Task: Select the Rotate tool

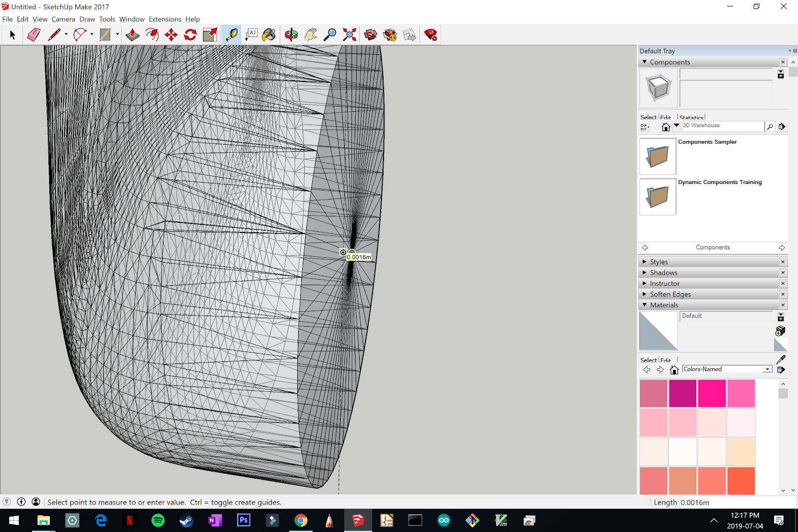Action: 191,34
